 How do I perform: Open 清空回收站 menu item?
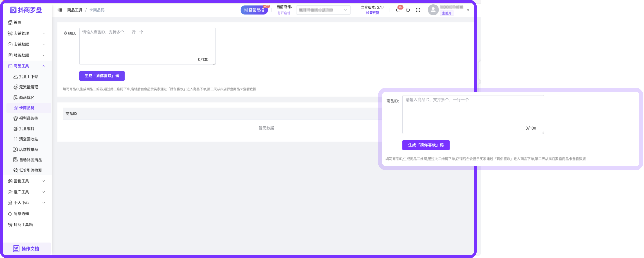[28, 139]
